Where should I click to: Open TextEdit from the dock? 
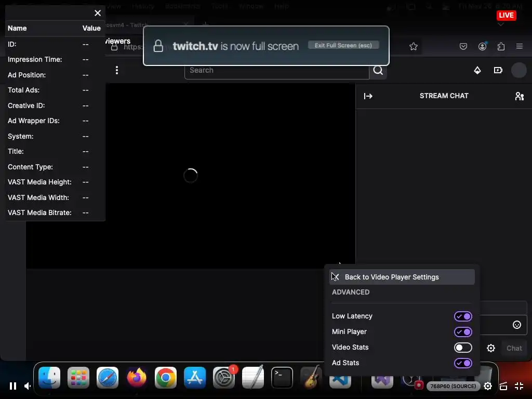coord(253,377)
